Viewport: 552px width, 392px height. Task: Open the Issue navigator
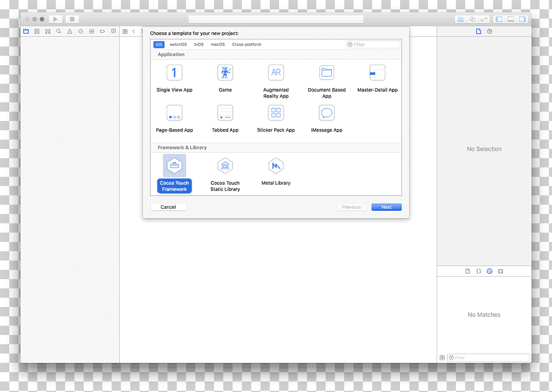point(69,32)
